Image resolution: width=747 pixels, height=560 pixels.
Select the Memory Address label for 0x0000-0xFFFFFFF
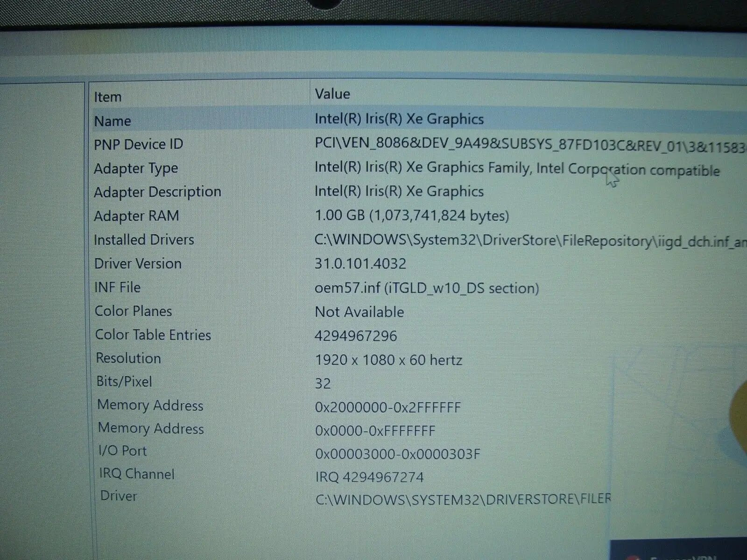click(151, 429)
